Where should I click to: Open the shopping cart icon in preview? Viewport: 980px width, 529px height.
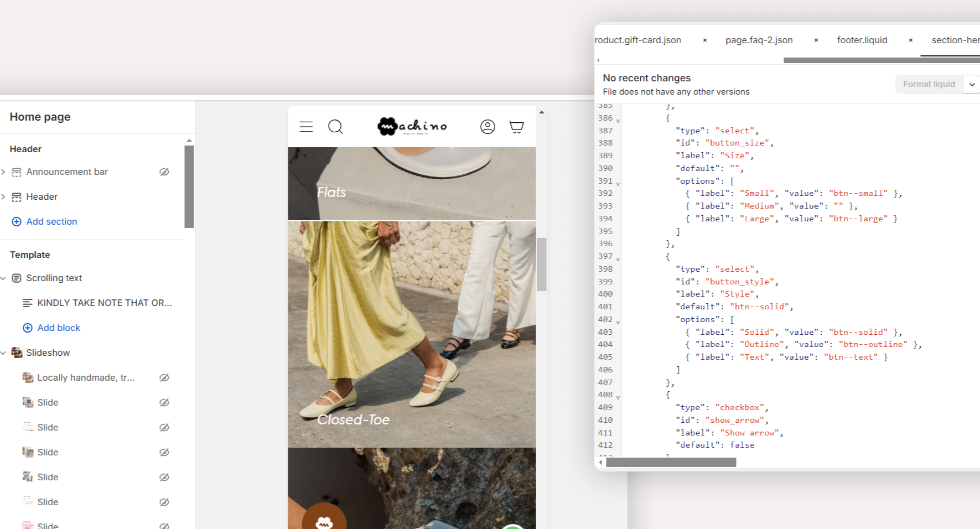516,127
